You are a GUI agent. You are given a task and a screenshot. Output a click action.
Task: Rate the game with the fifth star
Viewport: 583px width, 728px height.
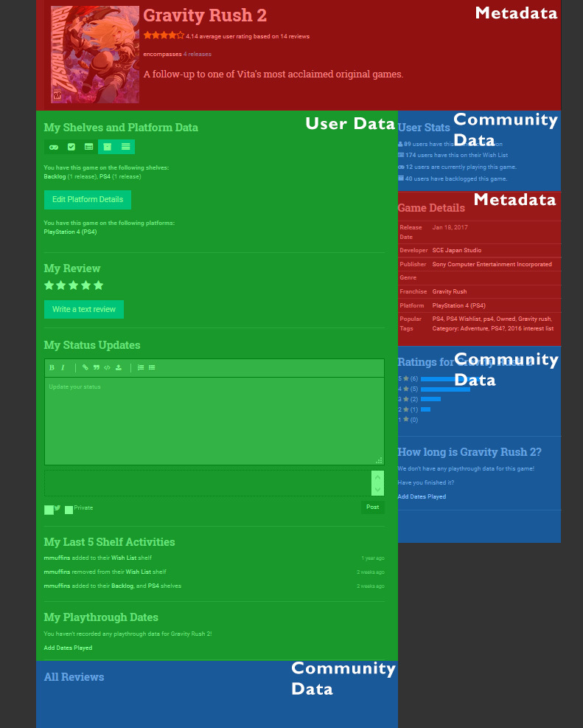coord(99,285)
